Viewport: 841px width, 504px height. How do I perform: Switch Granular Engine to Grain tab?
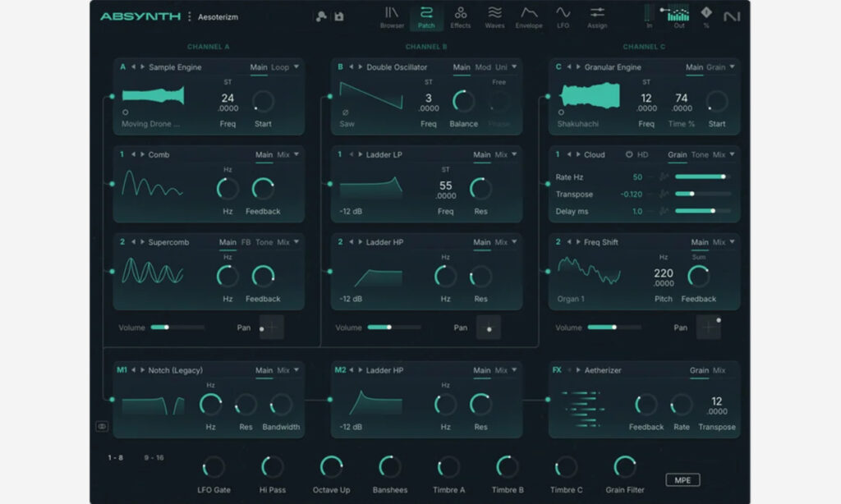coord(716,67)
